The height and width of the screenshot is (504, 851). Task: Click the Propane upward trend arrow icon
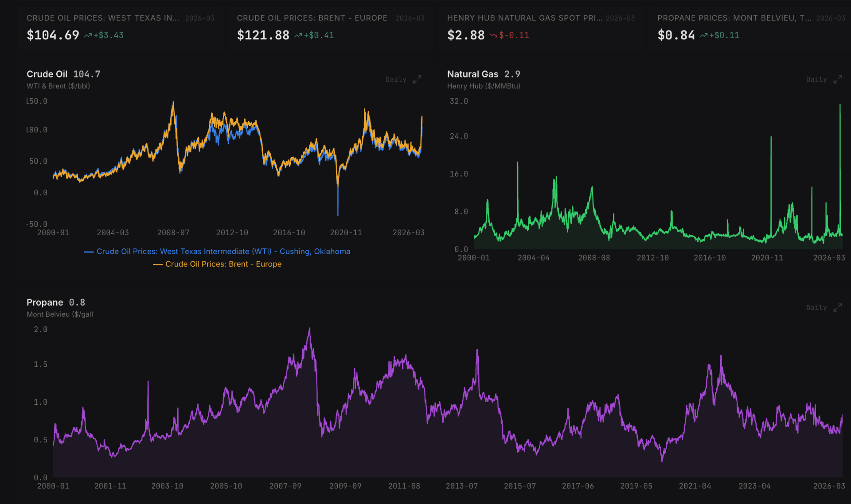tap(703, 35)
